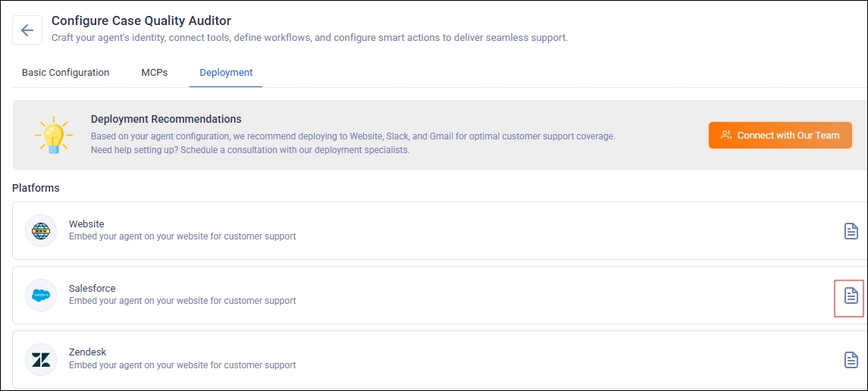This screenshot has width=868, height=391.
Task: Click the Deployment Recommendations heading
Action: 166,119
